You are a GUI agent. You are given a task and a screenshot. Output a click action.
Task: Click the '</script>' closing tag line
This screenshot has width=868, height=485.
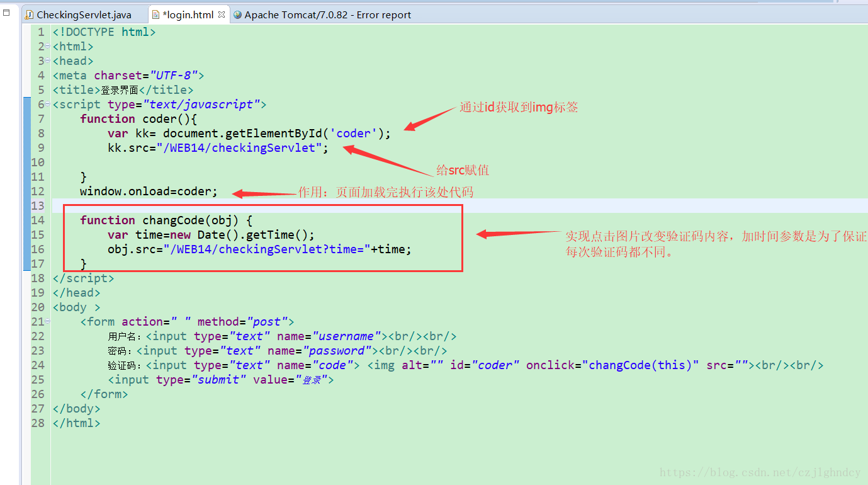pyautogui.click(x=84, y=278)
